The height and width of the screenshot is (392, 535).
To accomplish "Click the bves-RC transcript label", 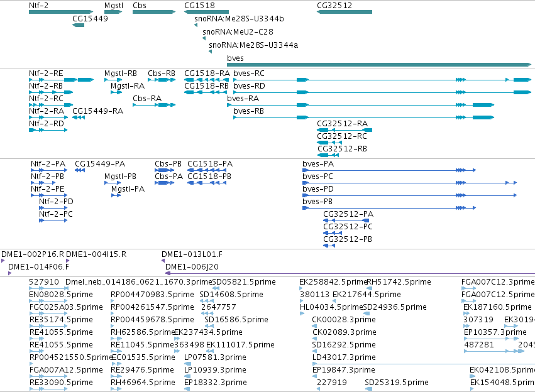I will (x=249, y=73).
